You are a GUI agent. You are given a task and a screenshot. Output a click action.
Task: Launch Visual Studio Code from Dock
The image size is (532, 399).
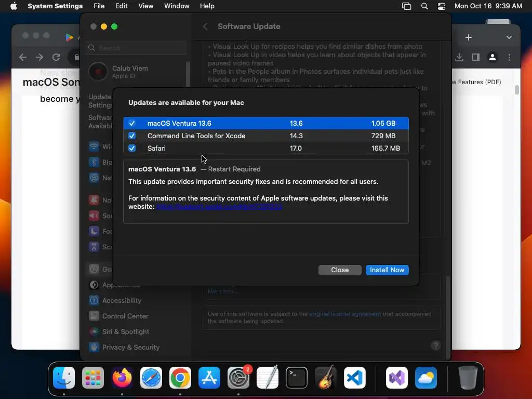(x=355, y=378)
